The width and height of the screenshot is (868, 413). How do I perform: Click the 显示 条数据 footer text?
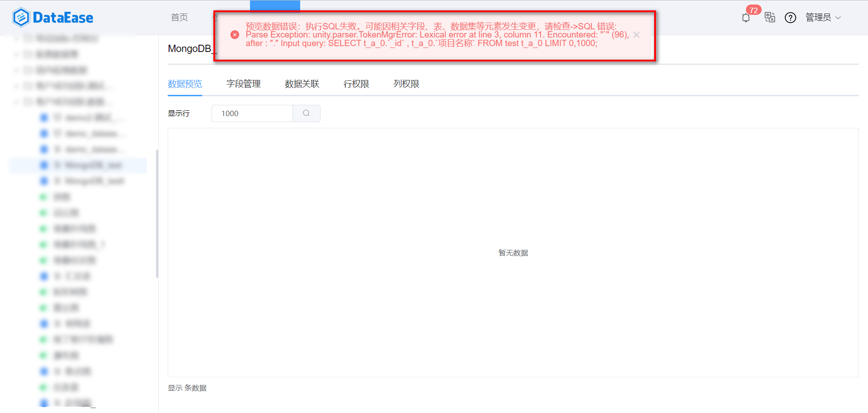(187, 388)
